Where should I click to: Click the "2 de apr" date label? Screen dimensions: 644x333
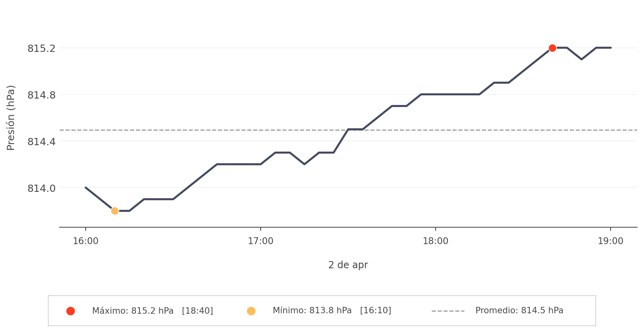[x=348, y=265]
